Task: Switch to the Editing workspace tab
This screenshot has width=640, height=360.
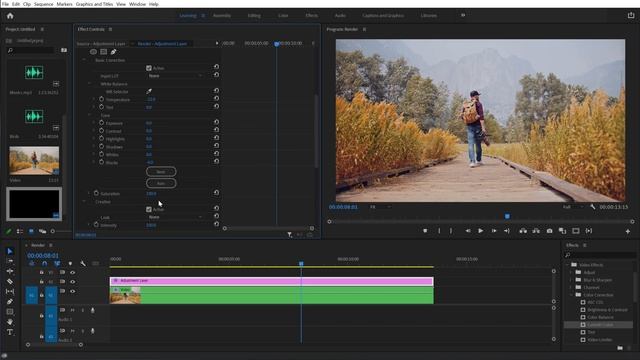Action: coord(254,16)
